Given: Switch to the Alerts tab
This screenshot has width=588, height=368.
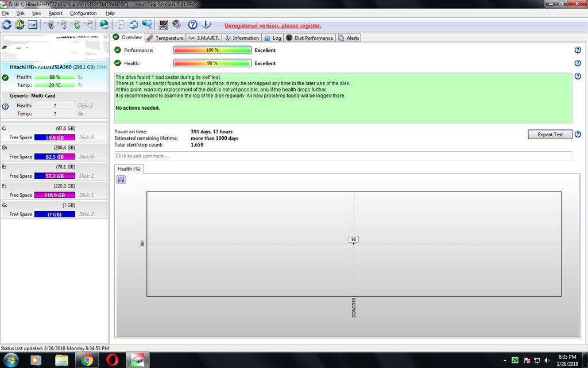Looking at the screenshot, I should pyautogui.click(x=349, y=38).
